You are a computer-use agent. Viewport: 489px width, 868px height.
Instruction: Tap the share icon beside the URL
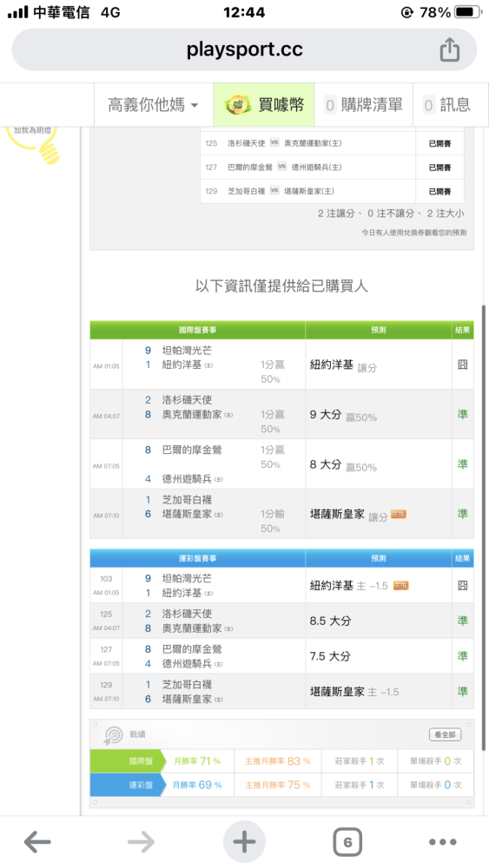(450, 49)
